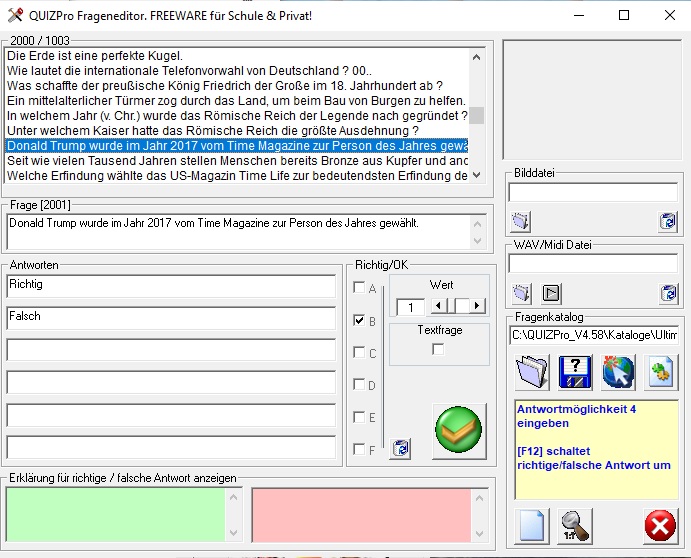The image size is (691, 558).
Task: Click the globe with cursor icon
Action: click(618, 371)
